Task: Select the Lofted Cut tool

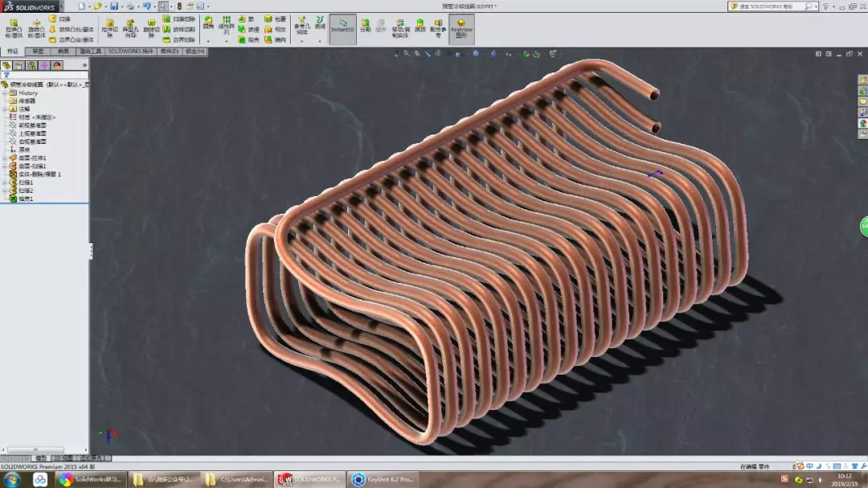Action: (x=178, y=30)
